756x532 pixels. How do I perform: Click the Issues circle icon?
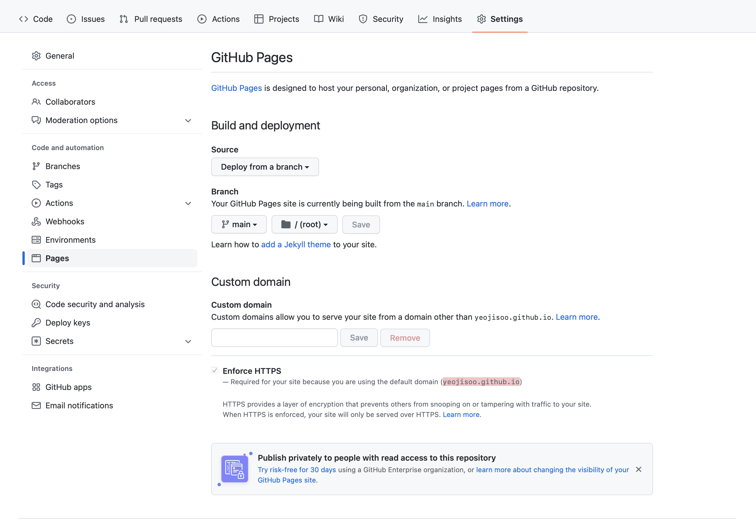tap(71, 19)
